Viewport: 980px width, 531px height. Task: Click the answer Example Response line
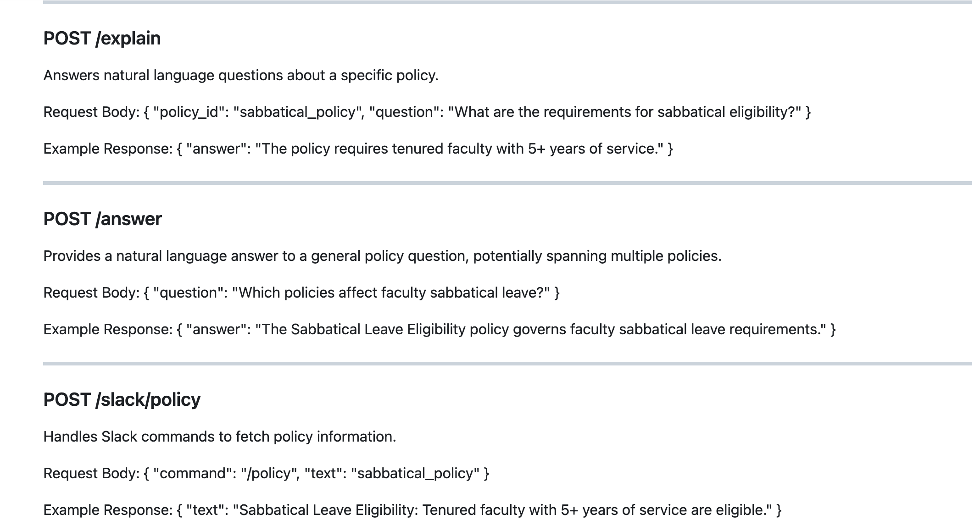click(x=440, y=329)
